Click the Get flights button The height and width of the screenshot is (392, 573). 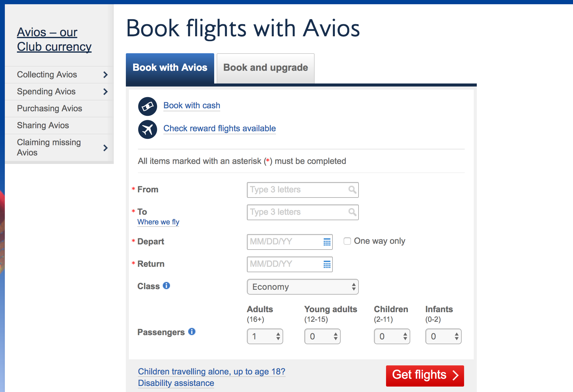click(425, 376)
